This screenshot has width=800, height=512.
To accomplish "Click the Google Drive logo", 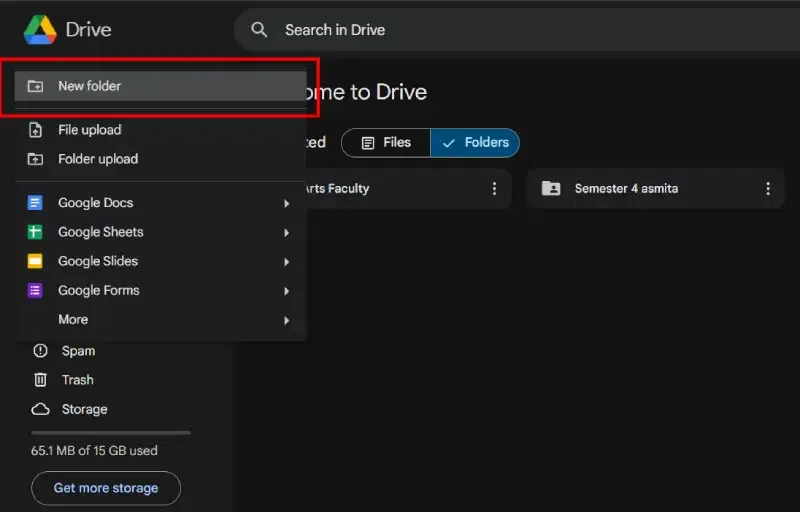I will pos(40,30).
